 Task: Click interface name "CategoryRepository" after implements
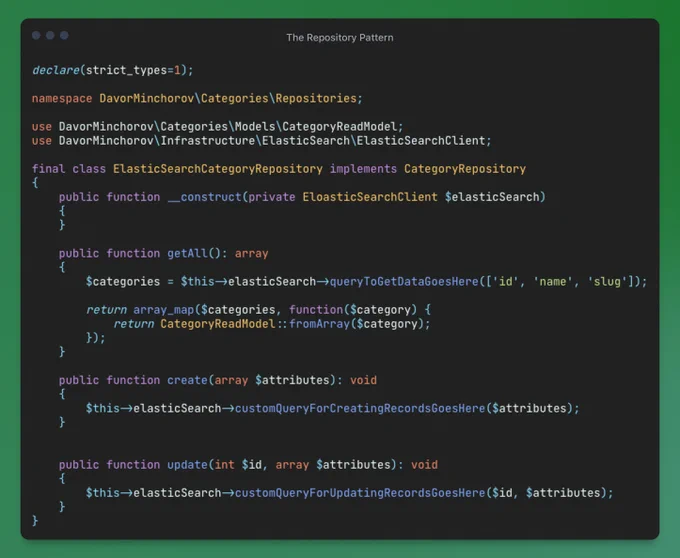click(x=464, y=169)
